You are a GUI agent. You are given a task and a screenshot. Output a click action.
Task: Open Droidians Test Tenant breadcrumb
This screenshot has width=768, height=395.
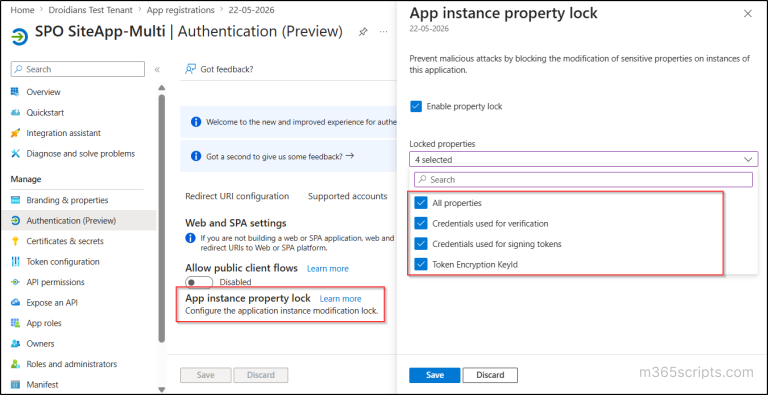[91, 10]
